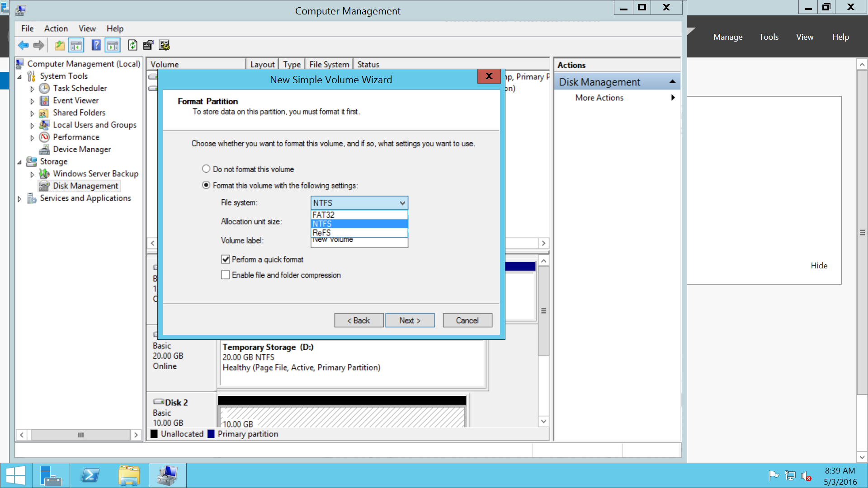Screen dimensions: 868x488
Task: Select the Disk 2 10.00 GB unallocated region
Action: click(x=342, y=417)
